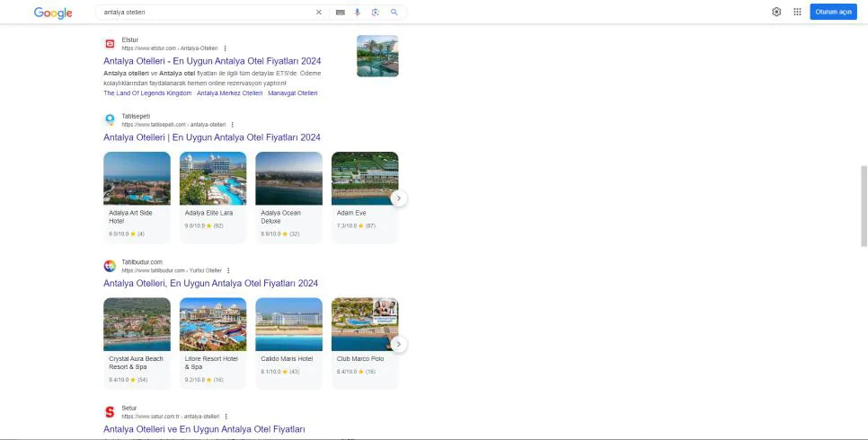Click Calido Maris Hotel name
The height and width of the screenshot is (440, 868).
287,358
